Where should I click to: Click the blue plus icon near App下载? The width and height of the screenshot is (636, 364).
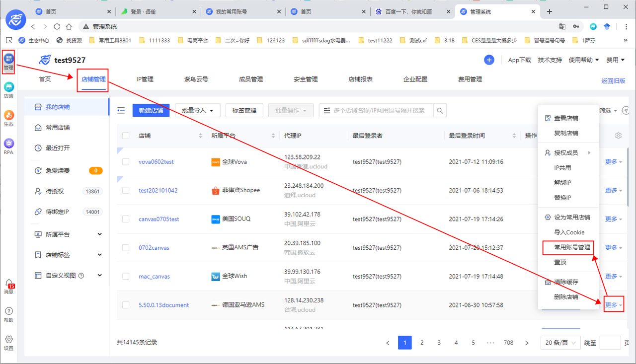(489, 60)
